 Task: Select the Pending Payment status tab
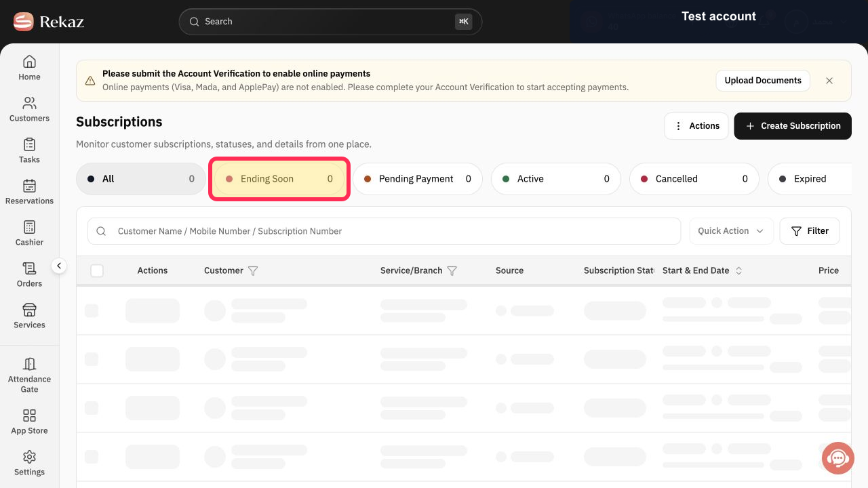point(418,179)
